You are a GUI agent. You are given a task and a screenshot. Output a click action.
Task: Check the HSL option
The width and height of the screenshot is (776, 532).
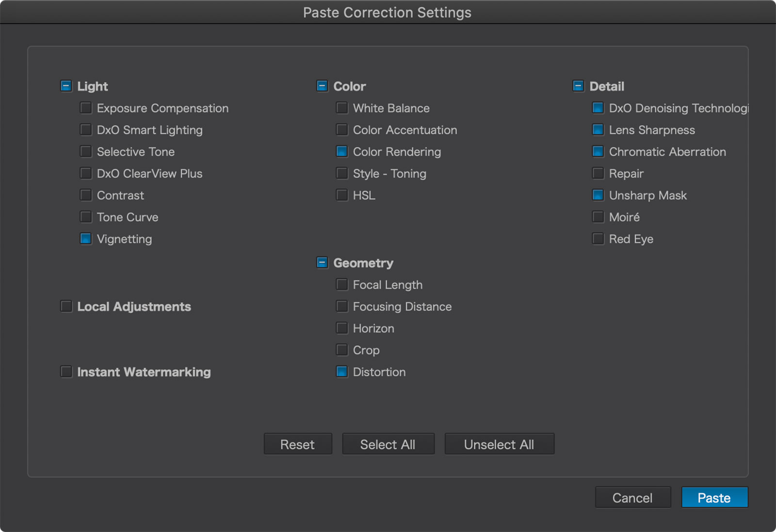342,195
